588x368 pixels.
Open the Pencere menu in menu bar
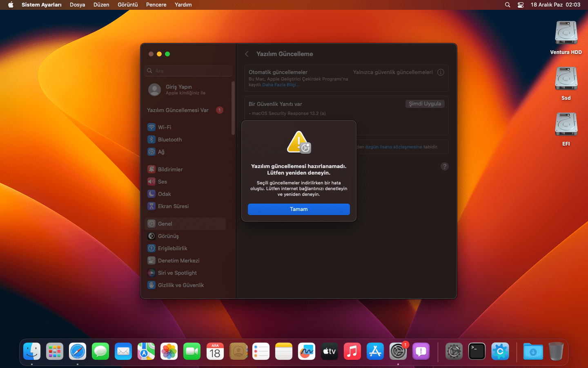(x=156, y=5)
